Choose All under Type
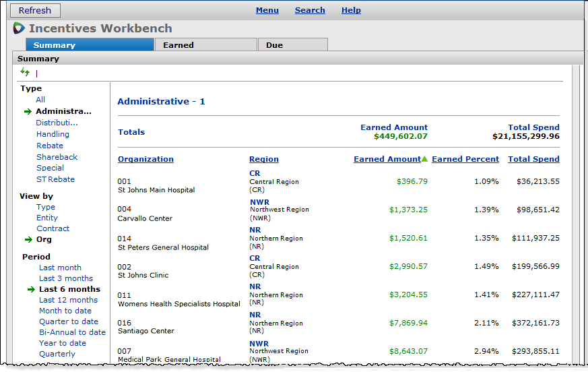Viewport: 588px width, 372px height. [40, 100]
